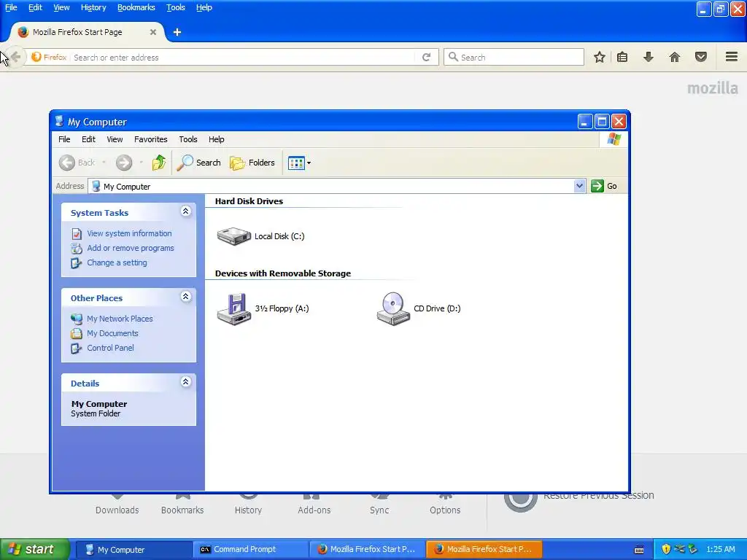
Task: Open the Back history dropdown arrow in My Computer
Action: tap(104, 163)
